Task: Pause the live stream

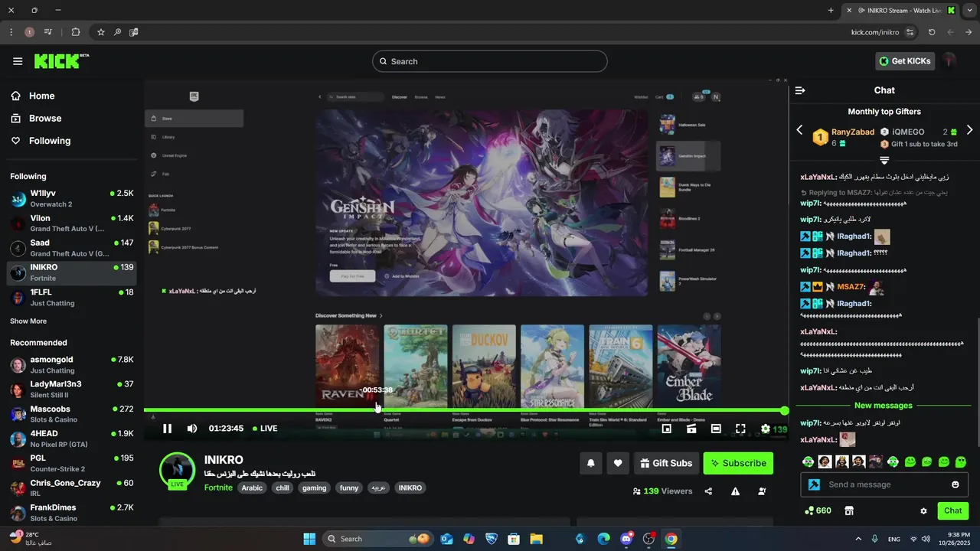Action: [167, 429]
